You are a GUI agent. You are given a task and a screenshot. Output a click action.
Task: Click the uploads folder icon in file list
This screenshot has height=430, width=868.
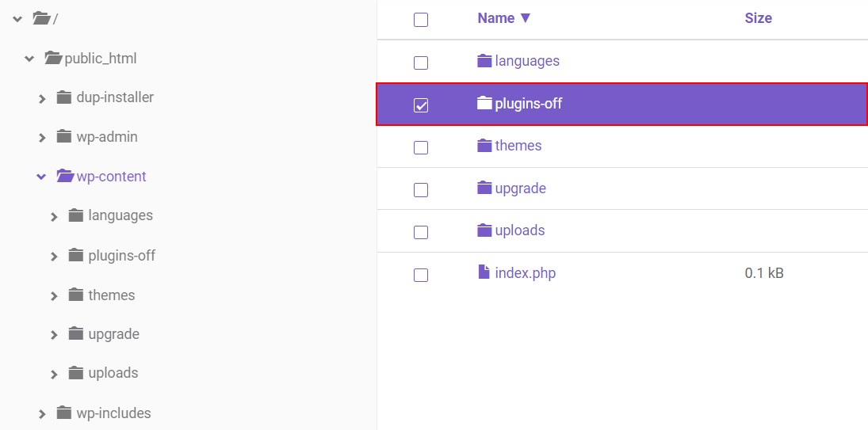coord(484,230)
